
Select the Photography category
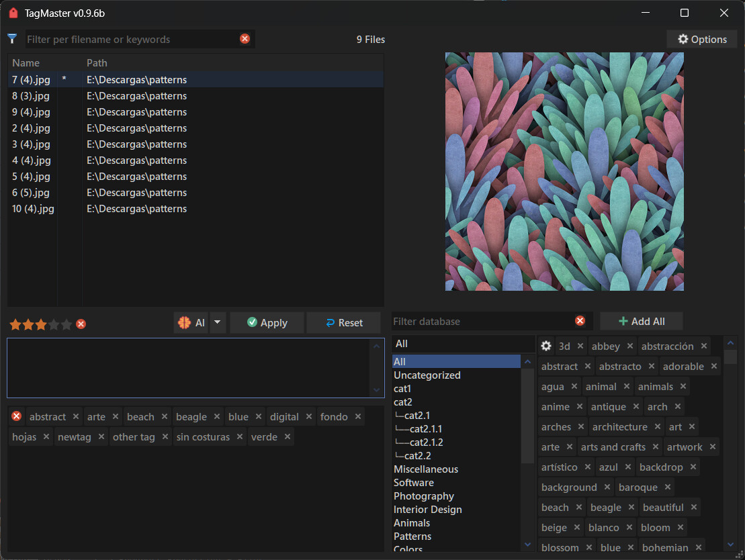[424, 496]
